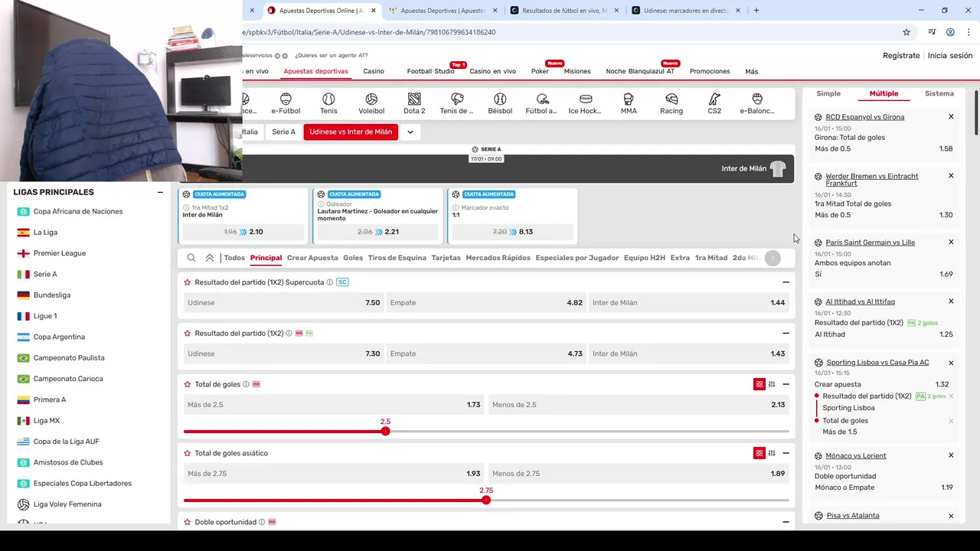Bookmark this page with star icon
The height and width of the screenshot is (551, 980).
tap(906, 32)
